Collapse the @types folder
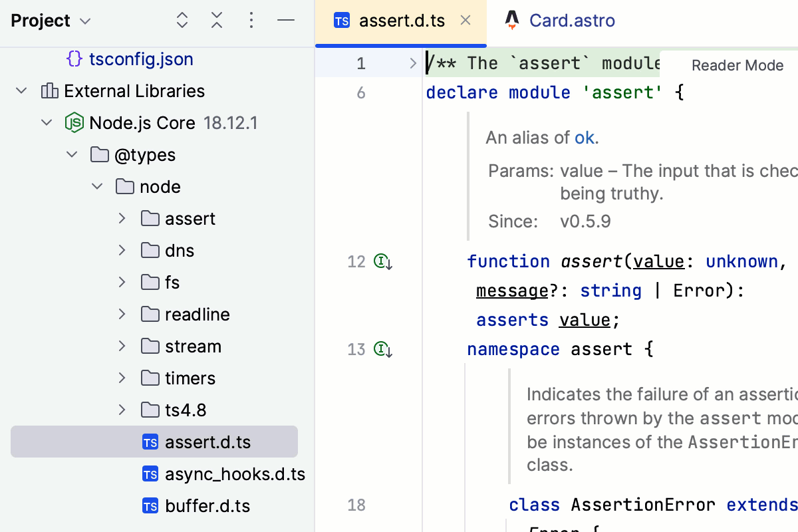798x532 pixels. 72,155
